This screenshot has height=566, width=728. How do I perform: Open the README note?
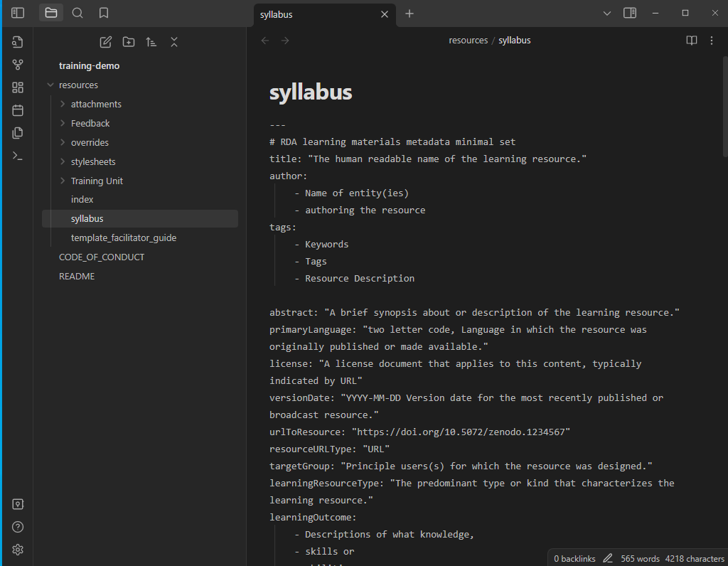pos(77,276)
